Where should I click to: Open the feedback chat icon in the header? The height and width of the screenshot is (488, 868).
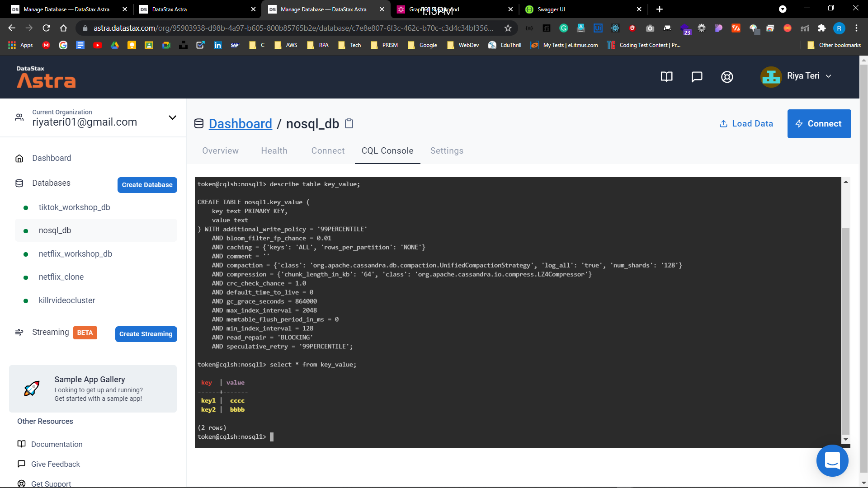point(697,77)
